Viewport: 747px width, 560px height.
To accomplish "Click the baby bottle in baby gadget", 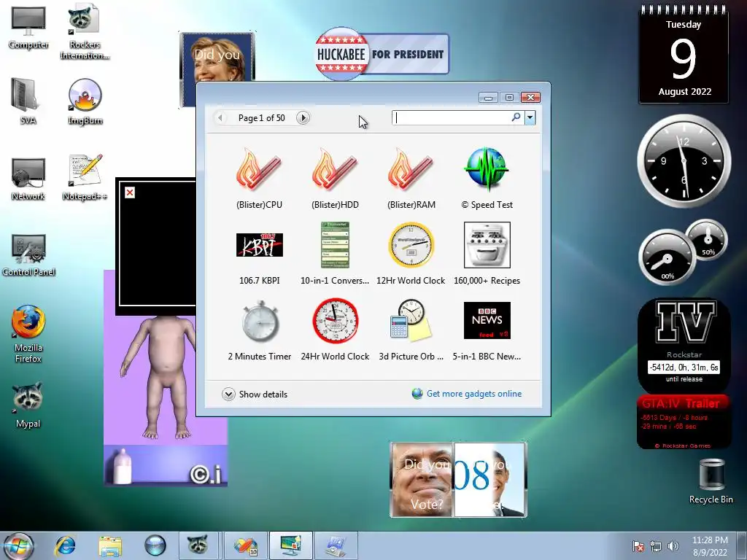I will pyautogui.click(x=122, y=467).
